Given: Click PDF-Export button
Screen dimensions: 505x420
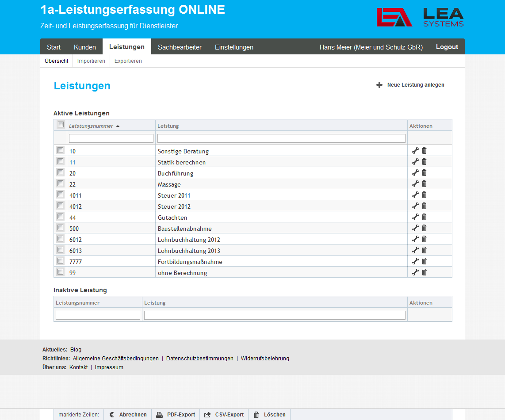Looking at the screenshot, I should point(176,415).
